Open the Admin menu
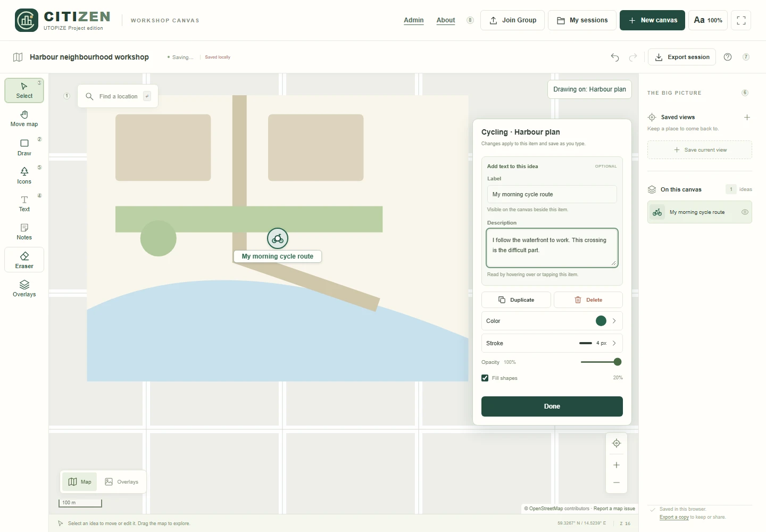Screen dimensions: 766x532 pyautogui.click(x=414, y=20)
